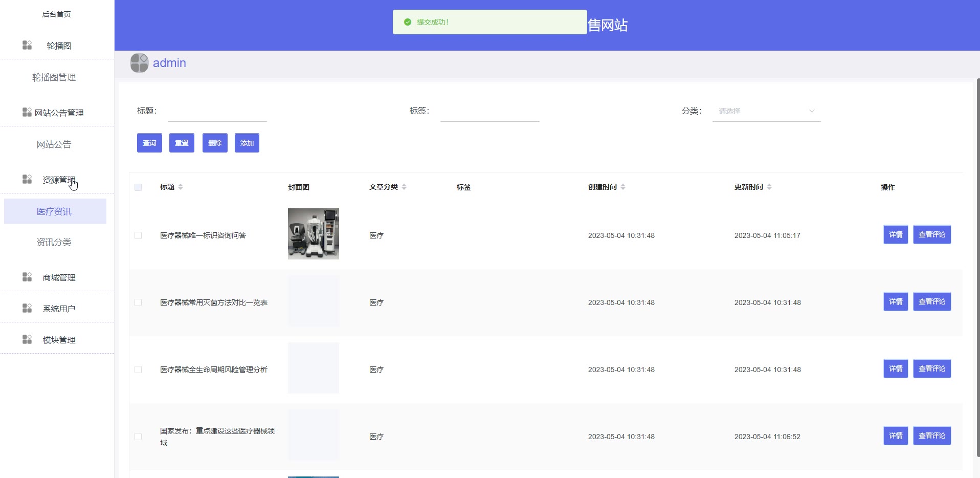Click the 系统用户 sidebar icon
This screenshot has height=478, width=980.
(27, 308)
